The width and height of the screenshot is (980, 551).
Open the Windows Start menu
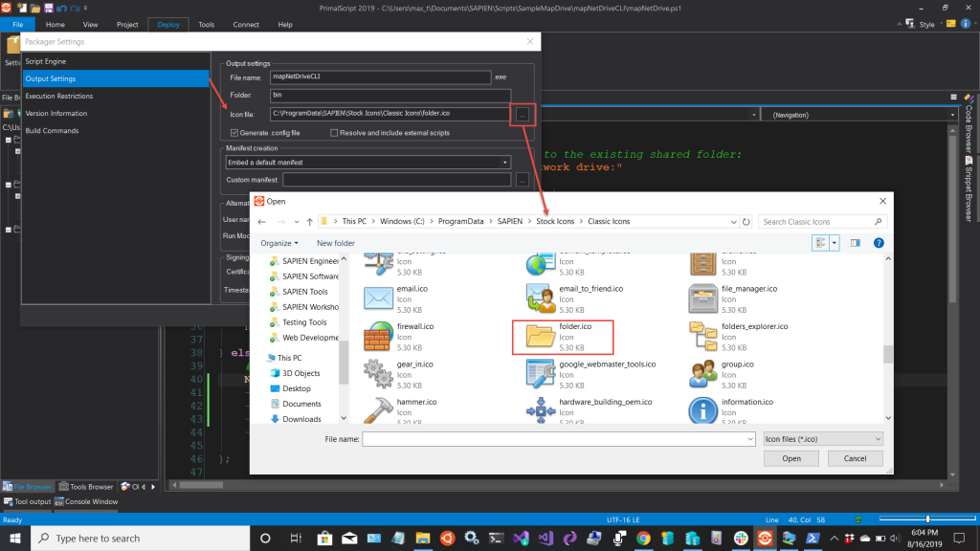click(x=15, y=538)
